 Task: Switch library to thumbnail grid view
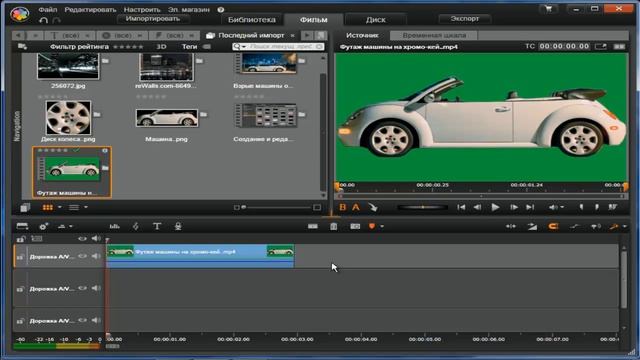tap(48, 208)
